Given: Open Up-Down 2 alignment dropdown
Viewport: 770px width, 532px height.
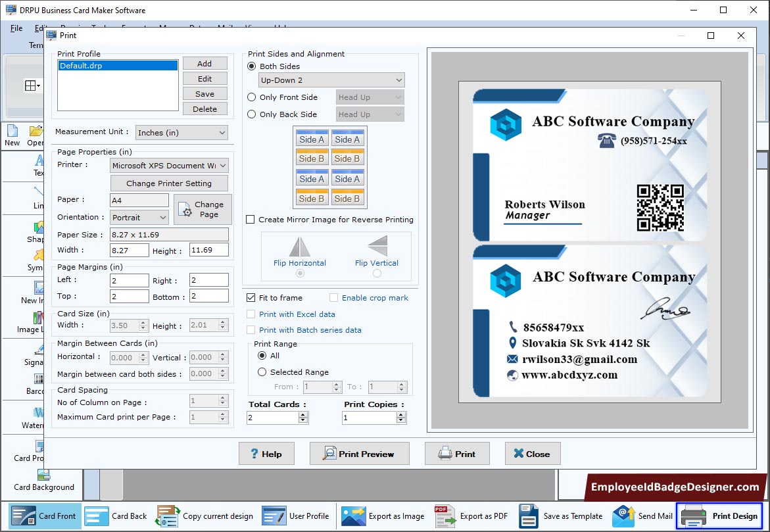Looking at the screenshot, I should (x=331, y=80).
